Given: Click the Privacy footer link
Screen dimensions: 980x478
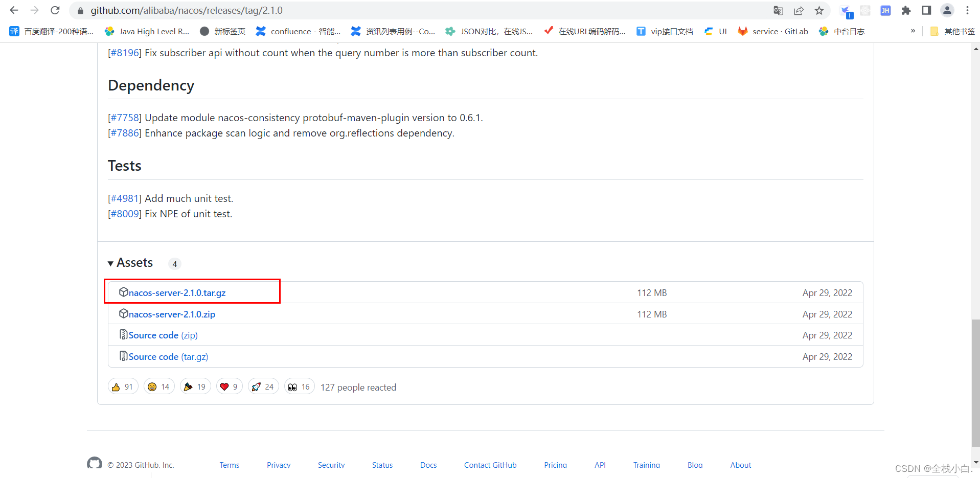Looking at the screenshot, I should (x=279, y=465).
